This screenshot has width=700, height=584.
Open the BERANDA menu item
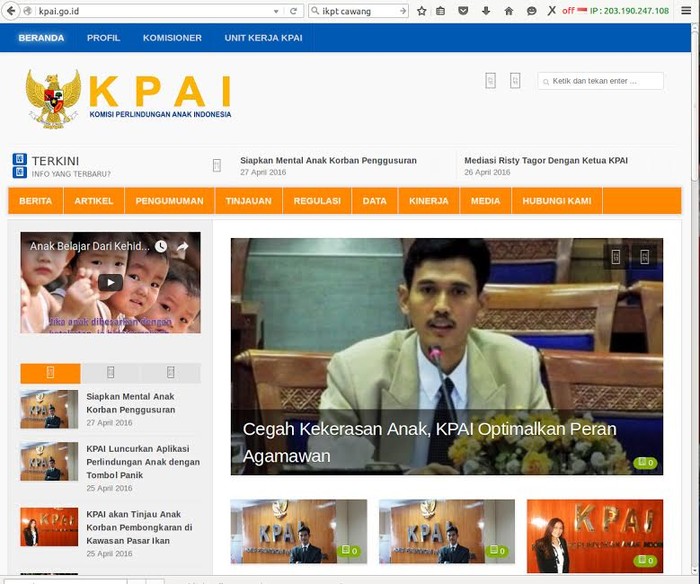(x=41, y=38)
